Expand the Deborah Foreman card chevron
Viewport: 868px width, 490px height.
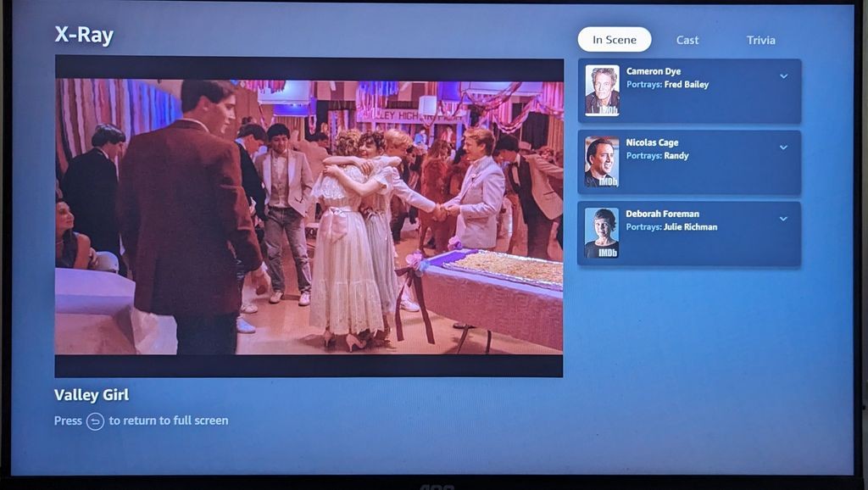point(784,220)
